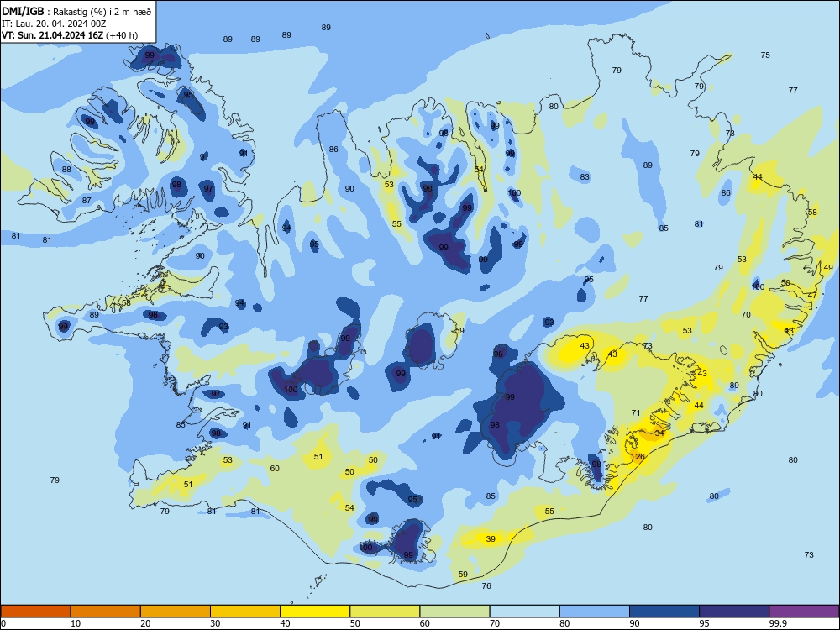Select the navy 95–99.9 legend swatch
Image resolution: width=840 pixels, height=630 pixels.
coord(734,612)
